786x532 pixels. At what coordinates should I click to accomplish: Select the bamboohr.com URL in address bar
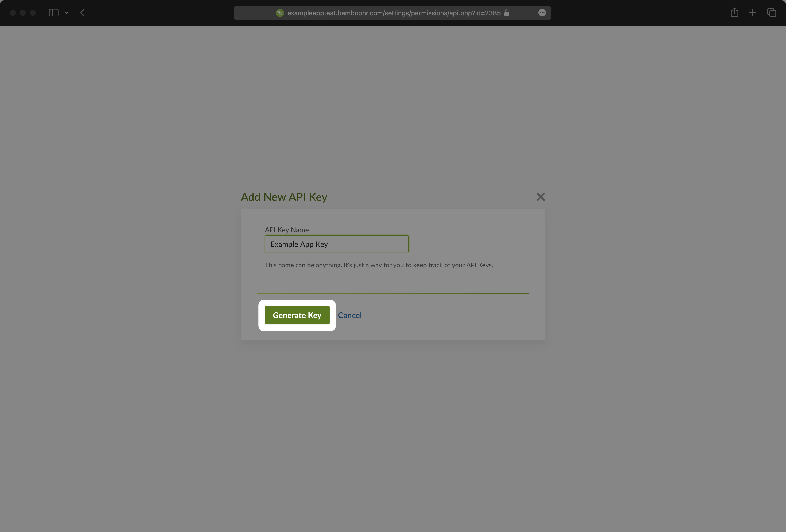394,13
